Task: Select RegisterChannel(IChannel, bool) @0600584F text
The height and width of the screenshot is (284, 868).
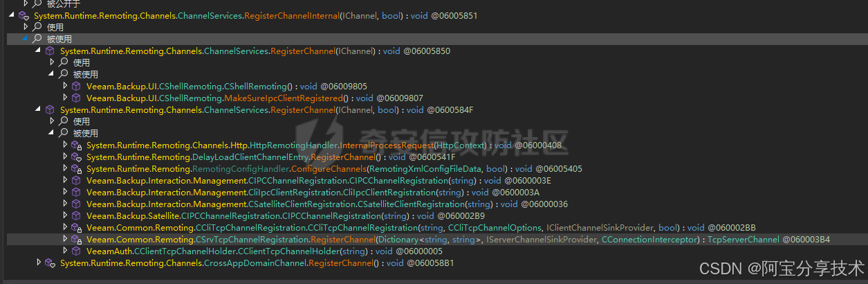Action: pos(266,109)
